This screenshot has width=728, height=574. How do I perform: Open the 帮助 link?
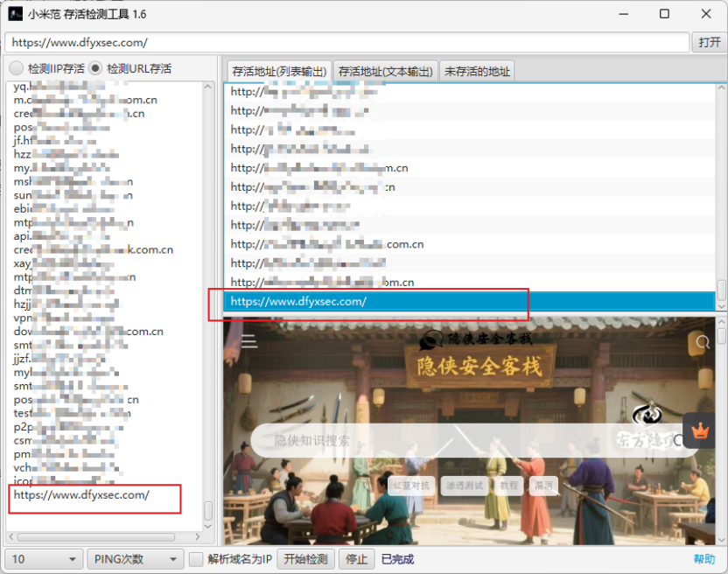(704, 559)
